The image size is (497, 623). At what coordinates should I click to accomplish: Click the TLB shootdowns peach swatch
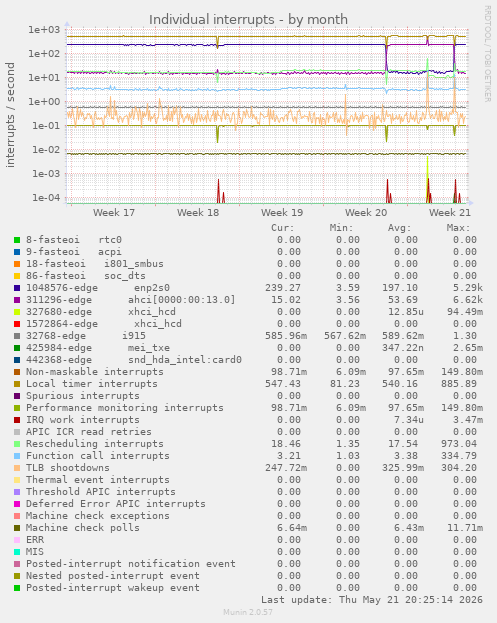pos(17,468)
